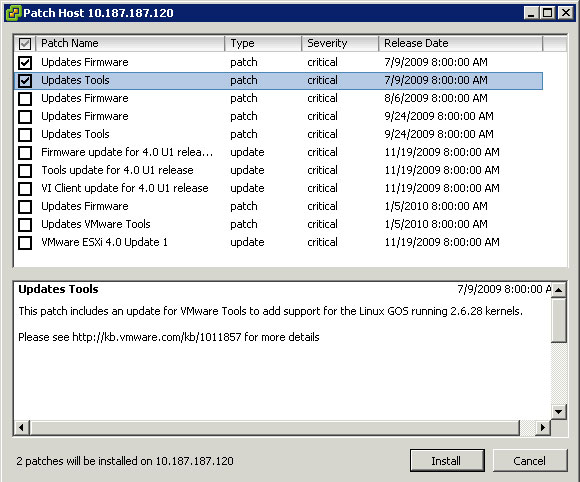This screenshot has height=482, width=580.
Task: Maximize the Patch Host window
Action: click(547, 13)
